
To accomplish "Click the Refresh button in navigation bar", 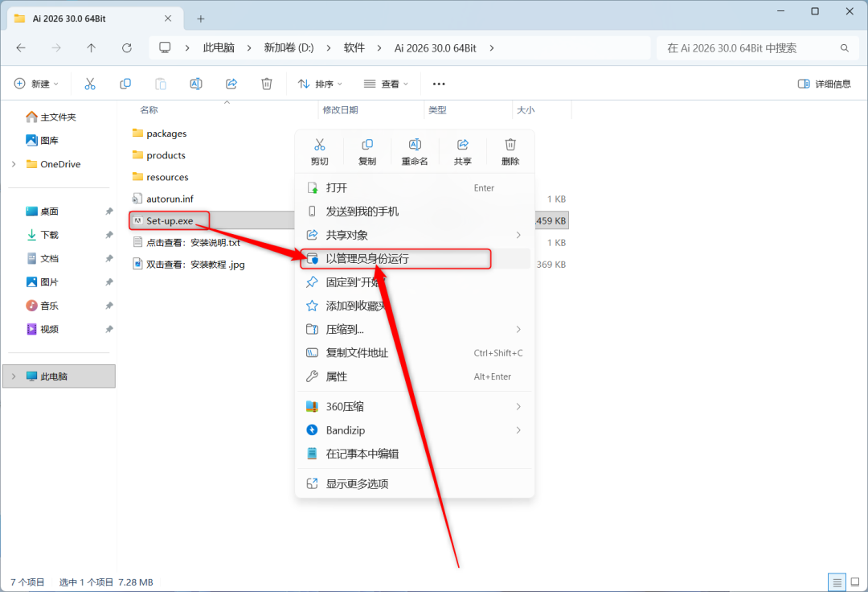I will (x=126, y=48).
